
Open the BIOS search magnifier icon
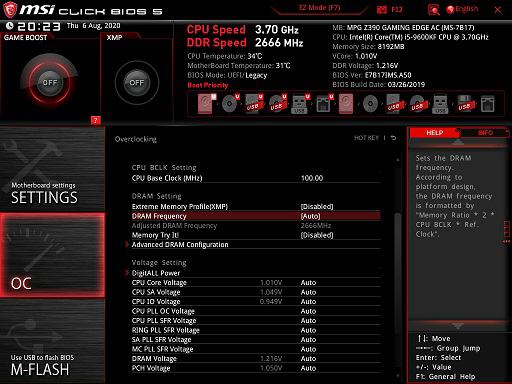pyautogui.click(x=433, y=10)
